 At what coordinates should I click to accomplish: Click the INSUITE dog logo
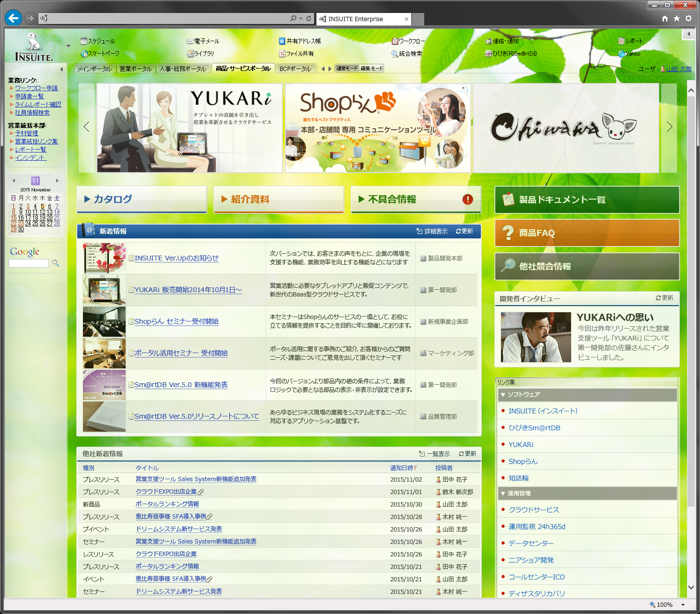[x=34, y=47]
